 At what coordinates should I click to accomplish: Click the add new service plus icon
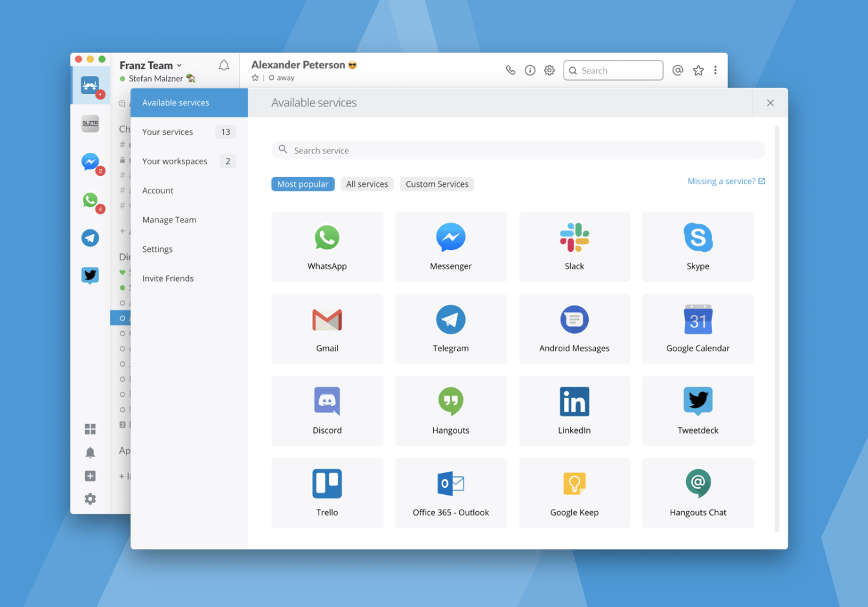click(x=90, y=476)
